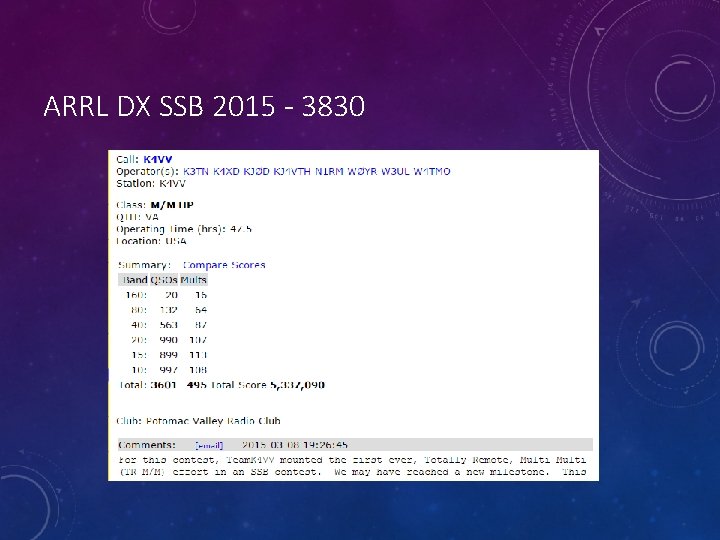Click the 997 QSOs value

pyautogui.click(x=169, y=370)
